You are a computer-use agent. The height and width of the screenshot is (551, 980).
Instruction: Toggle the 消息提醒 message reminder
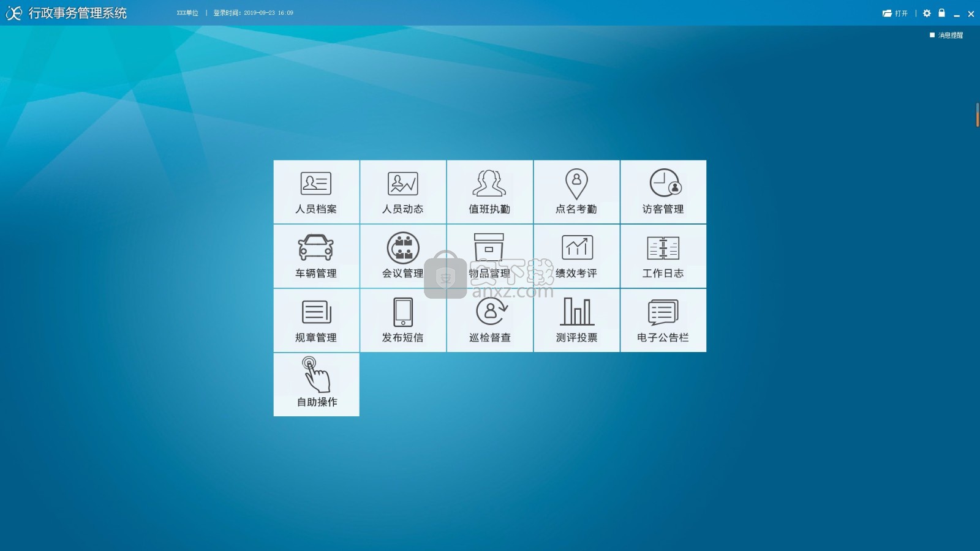(x=946, y=36)
